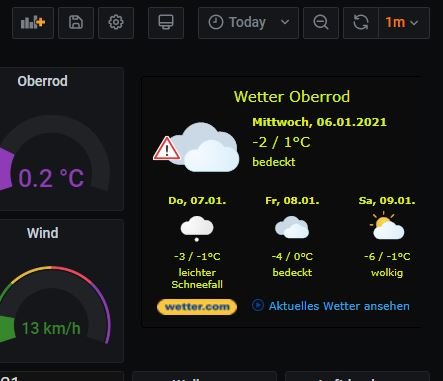
Task: Click the date Mittwoch, 06.01.2021
Action: click(x=319, y=122)
